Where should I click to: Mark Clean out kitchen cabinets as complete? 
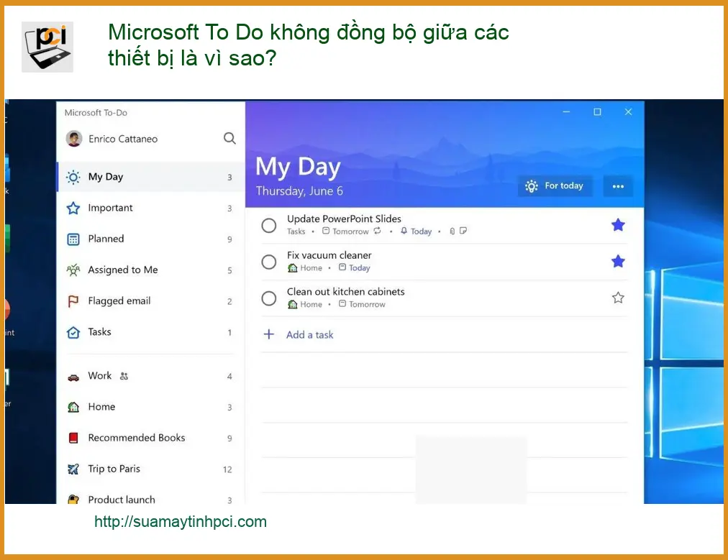(x=269, y=298)
